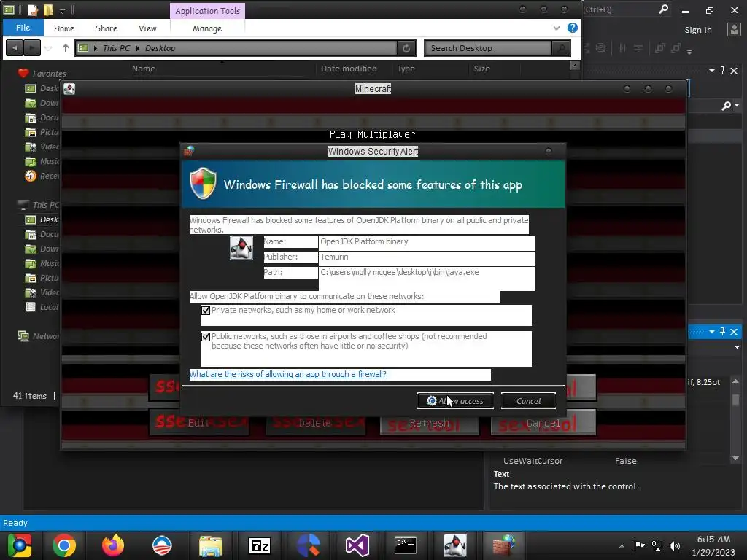Expand the Explorer ribbon chevron
The image size is (747, 560).
click(x=557, y=28)
